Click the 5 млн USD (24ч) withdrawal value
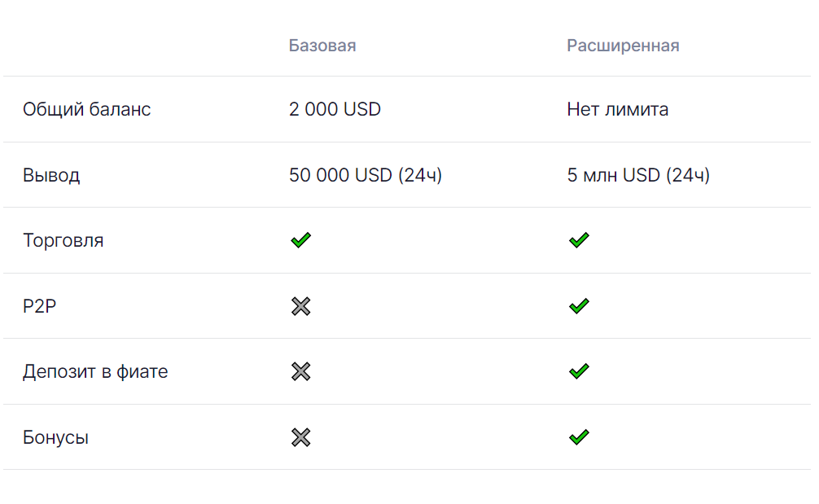 638,175
